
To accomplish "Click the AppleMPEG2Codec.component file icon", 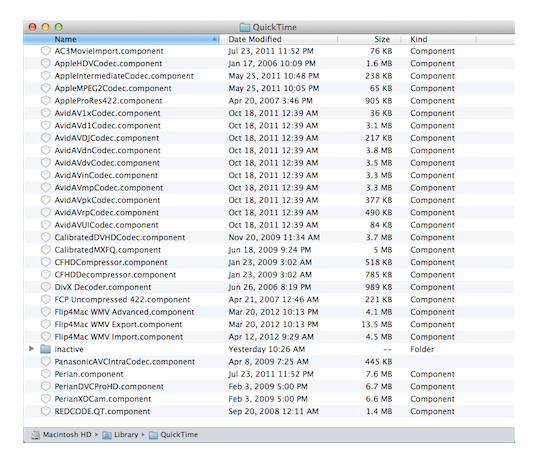I will (46, 88).
